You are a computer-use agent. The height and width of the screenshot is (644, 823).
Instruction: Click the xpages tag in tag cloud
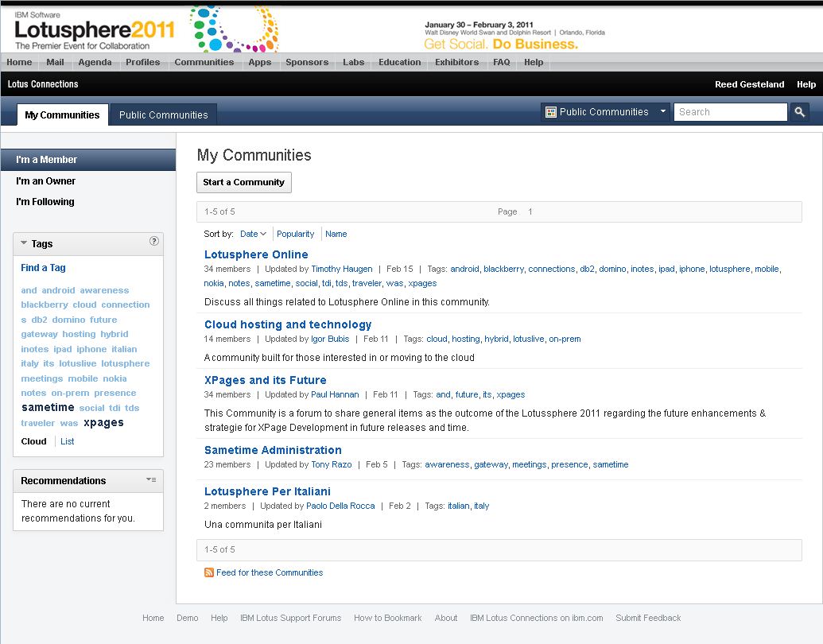(x=103, y=422)
